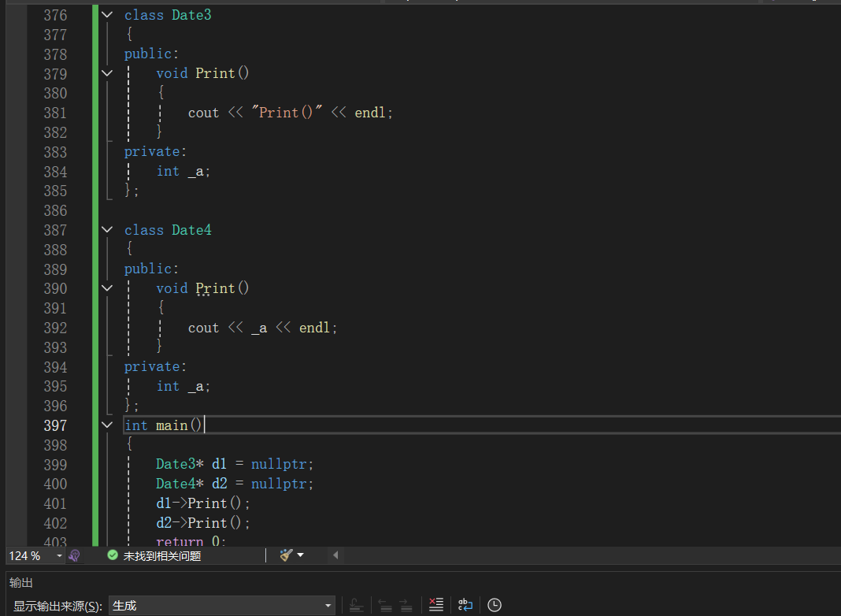Open the output source dropdown showing 生成
841x616 pixels.
pyautogui.click(x=221, y=606)
